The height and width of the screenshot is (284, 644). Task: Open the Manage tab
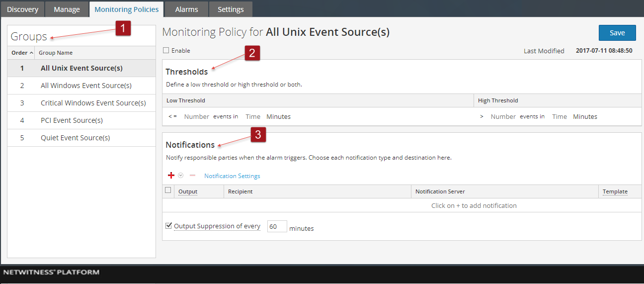(x=67, y=9)
